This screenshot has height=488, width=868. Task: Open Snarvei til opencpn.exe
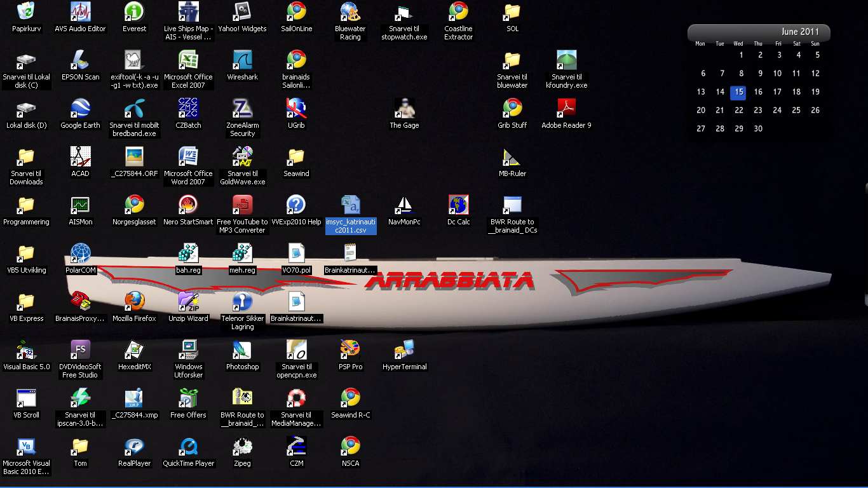[296, 349]
